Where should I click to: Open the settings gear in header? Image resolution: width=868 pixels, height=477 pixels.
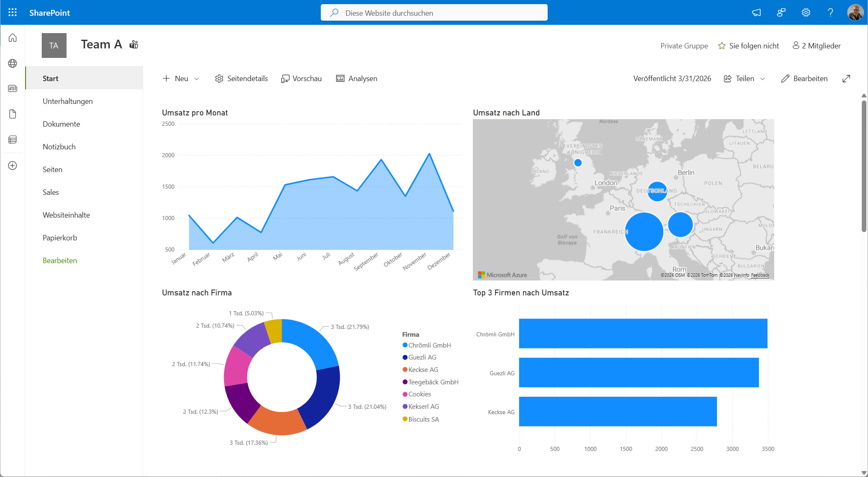tap(806, 12)
